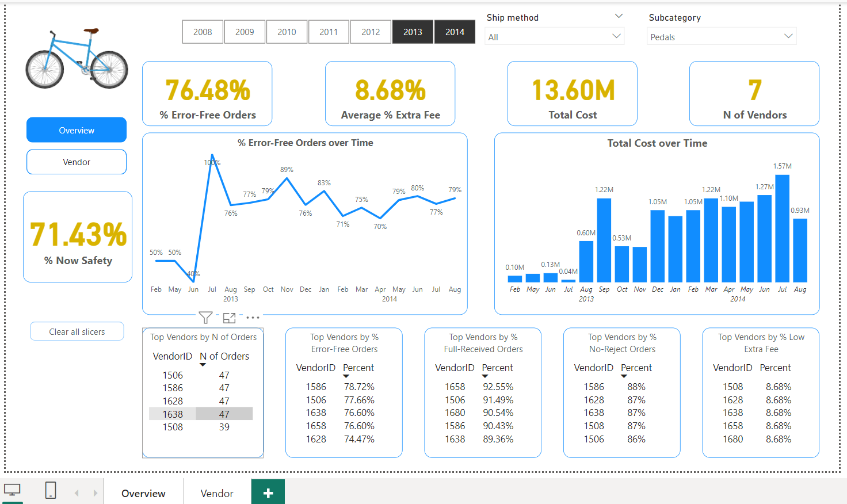Select highlighted vendor 1638 row in N of Orders
This screenshot has width=847, height=504.
coord(201,414)
